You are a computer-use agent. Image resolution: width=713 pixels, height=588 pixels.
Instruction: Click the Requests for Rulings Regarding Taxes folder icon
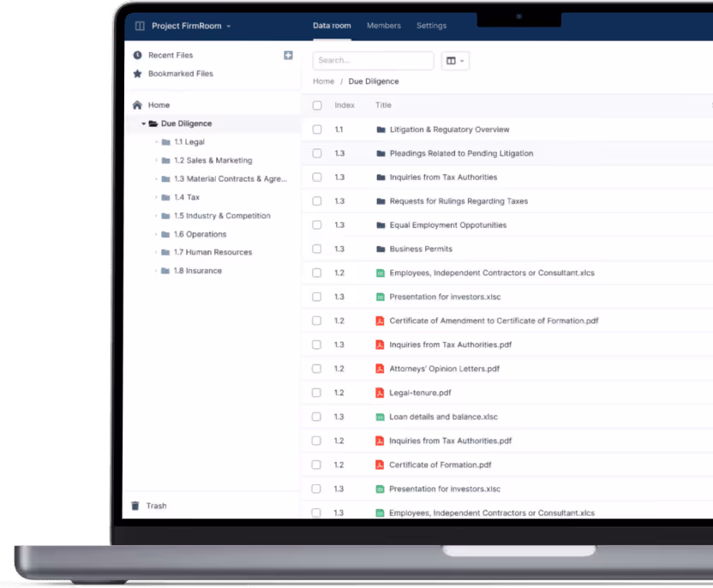pos(381,201)
